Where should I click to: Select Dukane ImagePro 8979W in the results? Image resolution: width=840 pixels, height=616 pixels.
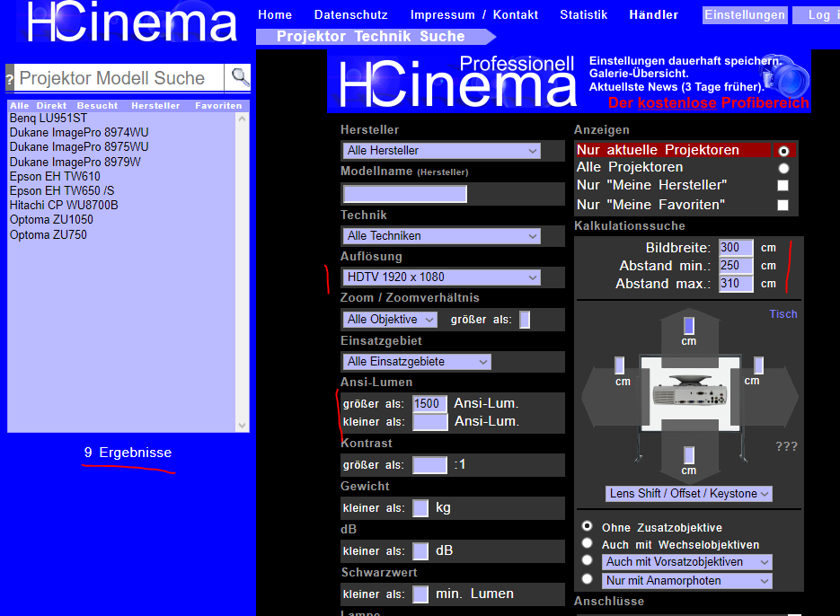point(75,163)
